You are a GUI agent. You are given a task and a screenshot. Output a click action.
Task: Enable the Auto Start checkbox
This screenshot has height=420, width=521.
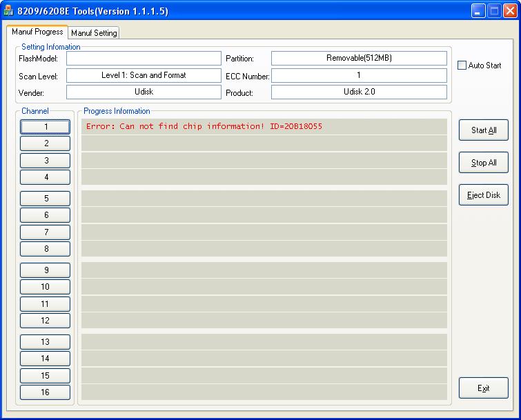coord(462,66)
